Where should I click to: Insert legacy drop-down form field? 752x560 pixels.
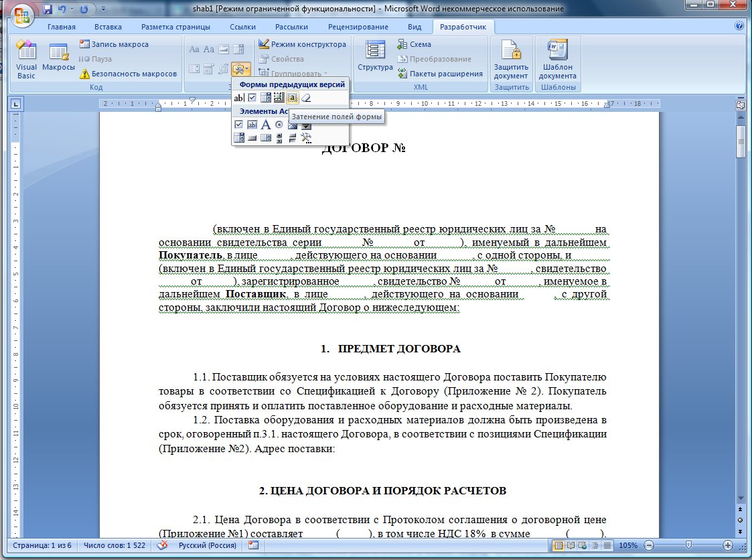266,98
